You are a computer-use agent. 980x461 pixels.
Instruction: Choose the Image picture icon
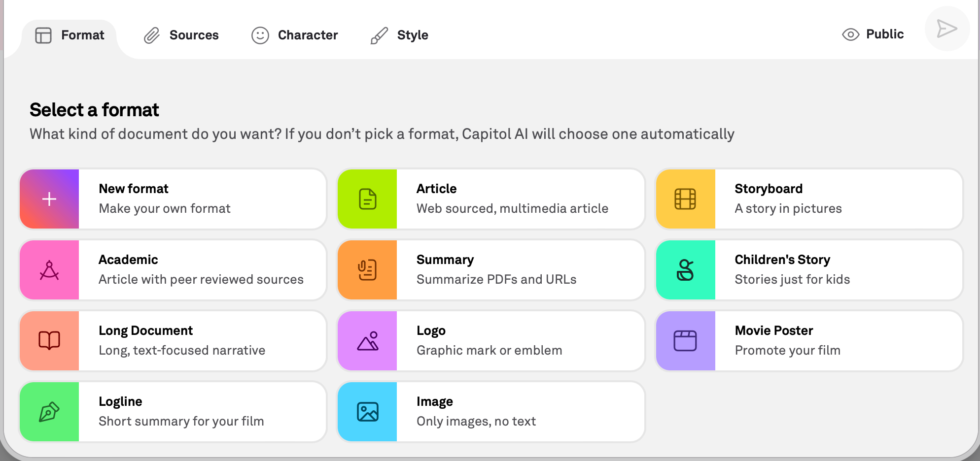pyautogui.click(x=367, y=412)
